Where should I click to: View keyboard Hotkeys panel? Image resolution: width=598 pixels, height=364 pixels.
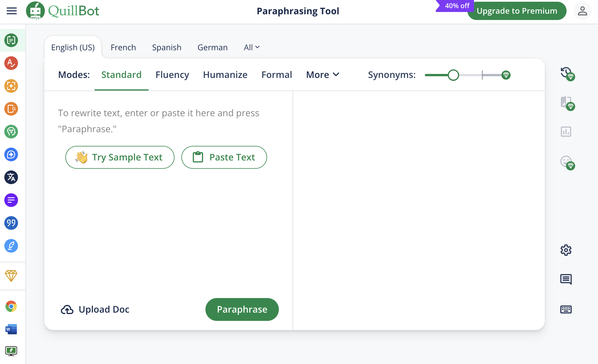[566, 309]
